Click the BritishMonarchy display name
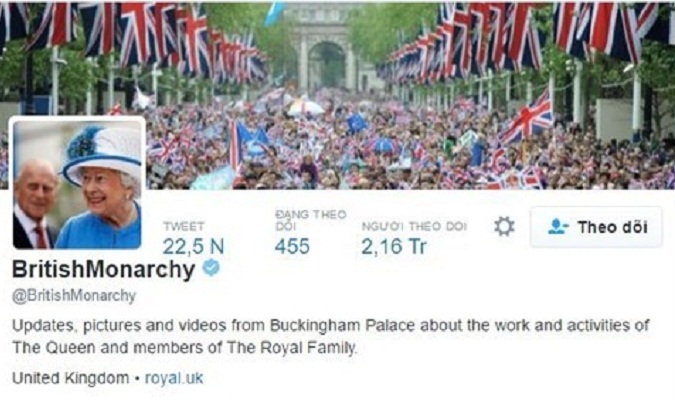 click(x=103, y=270)
